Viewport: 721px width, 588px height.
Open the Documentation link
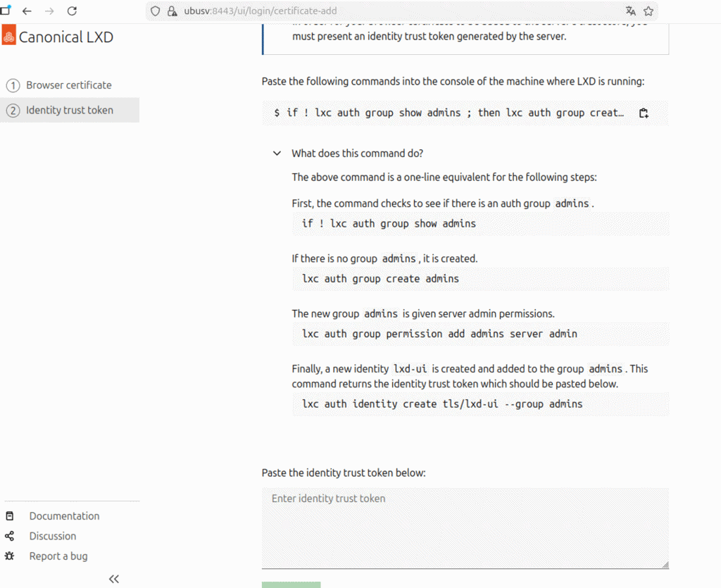pos(64,516)
